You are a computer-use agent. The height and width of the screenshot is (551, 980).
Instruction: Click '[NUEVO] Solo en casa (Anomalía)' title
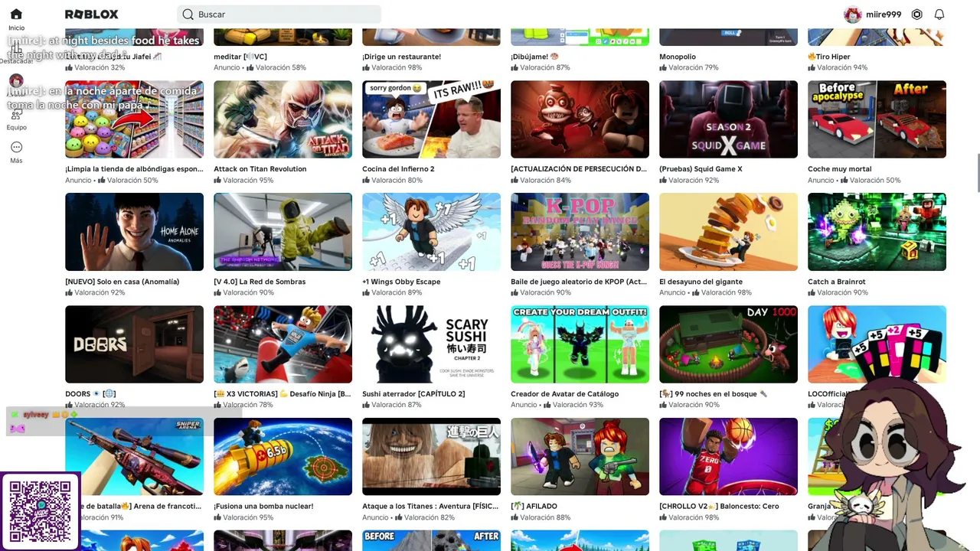click(x=122, y=282)
